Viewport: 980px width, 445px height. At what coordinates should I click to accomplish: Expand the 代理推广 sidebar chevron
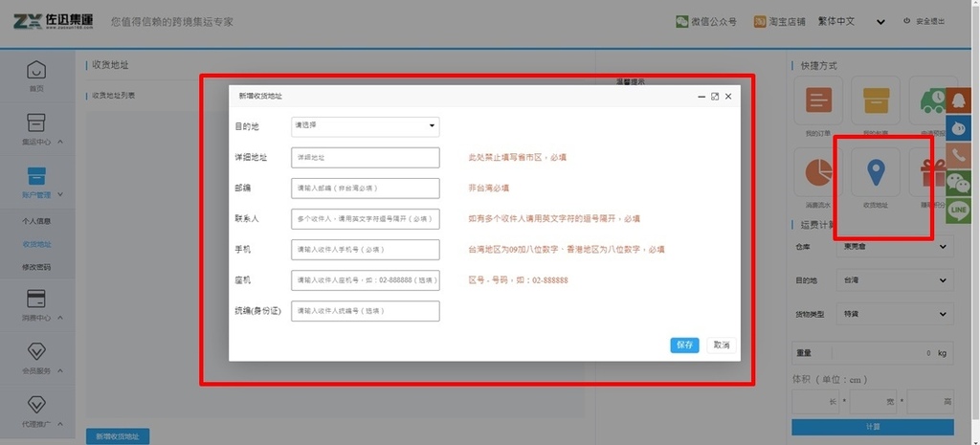[60, 424]
